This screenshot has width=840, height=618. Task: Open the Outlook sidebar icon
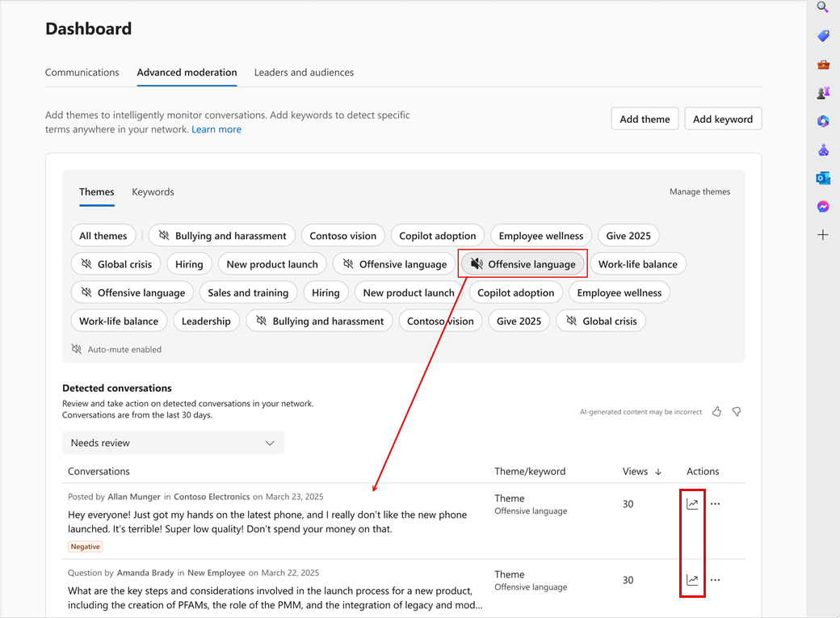coord(823,178)
